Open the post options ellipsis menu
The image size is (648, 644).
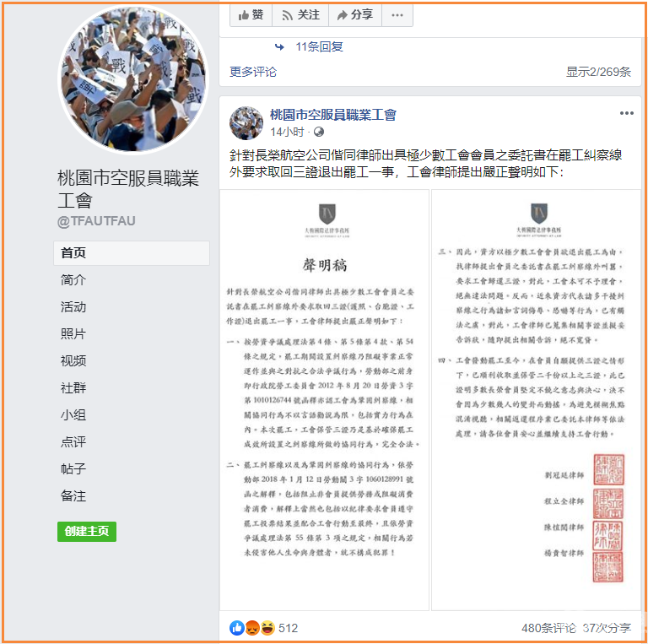627,113
